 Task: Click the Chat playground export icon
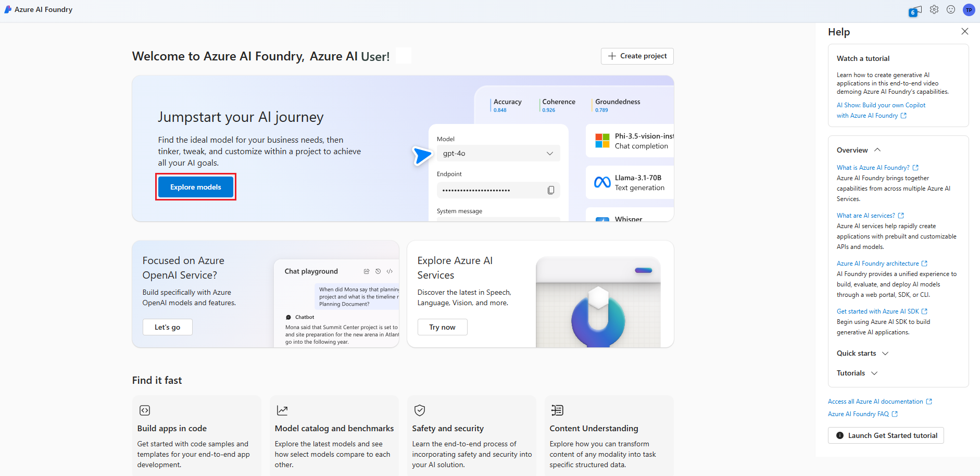(367, 271)
